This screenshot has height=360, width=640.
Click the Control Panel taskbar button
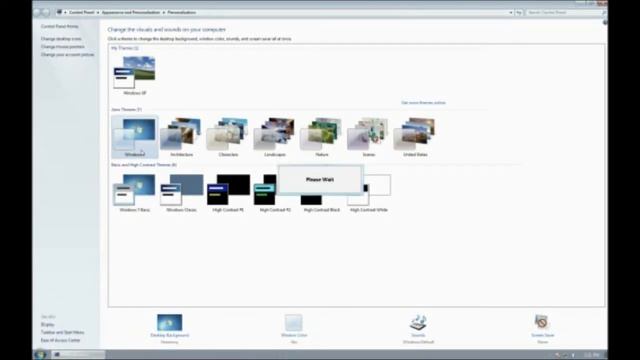(79, 354)
